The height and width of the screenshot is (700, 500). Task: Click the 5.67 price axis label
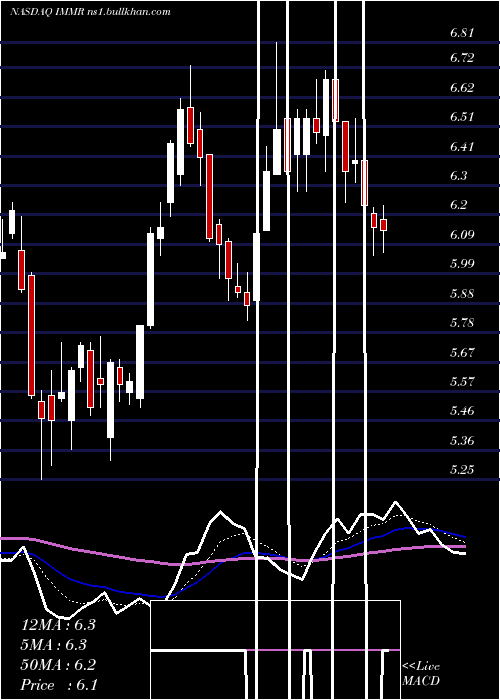pyautogui.click(x=462, y=352)
